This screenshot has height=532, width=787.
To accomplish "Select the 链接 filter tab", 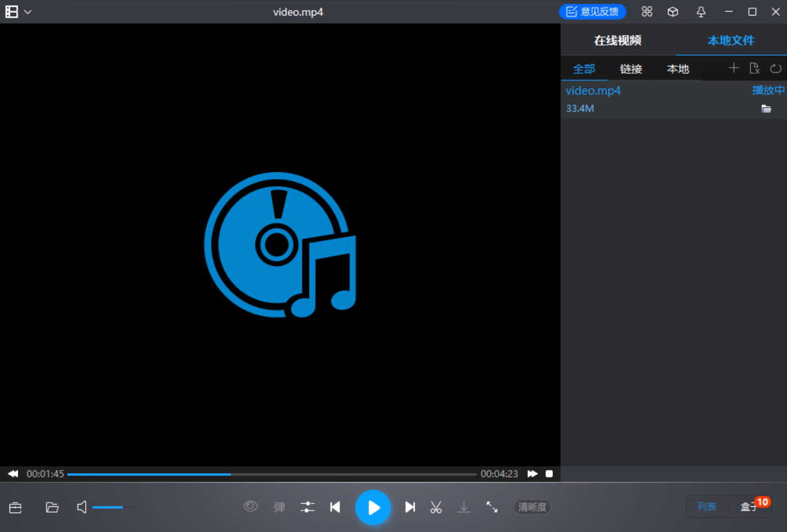I will (x=630, y=69).
